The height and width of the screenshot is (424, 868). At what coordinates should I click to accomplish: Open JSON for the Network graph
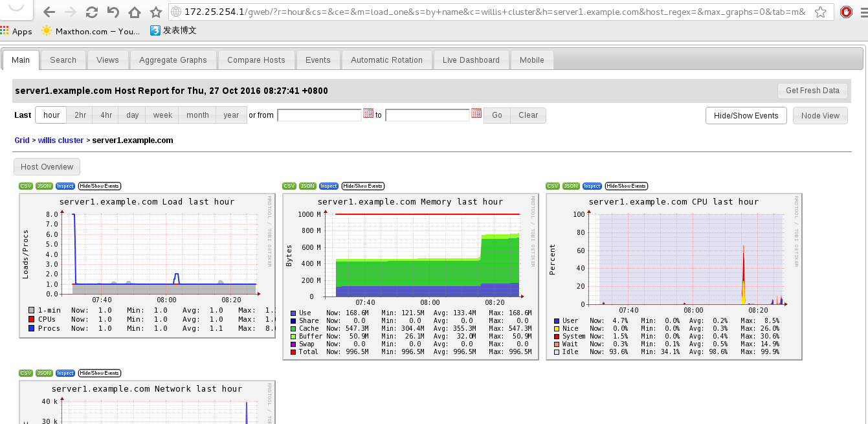pyautogui.click(x=44, y=373)
